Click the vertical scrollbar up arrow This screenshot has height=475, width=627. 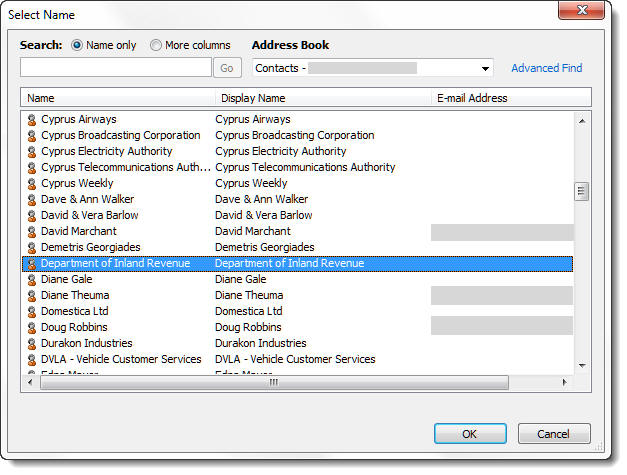point(582,121)
